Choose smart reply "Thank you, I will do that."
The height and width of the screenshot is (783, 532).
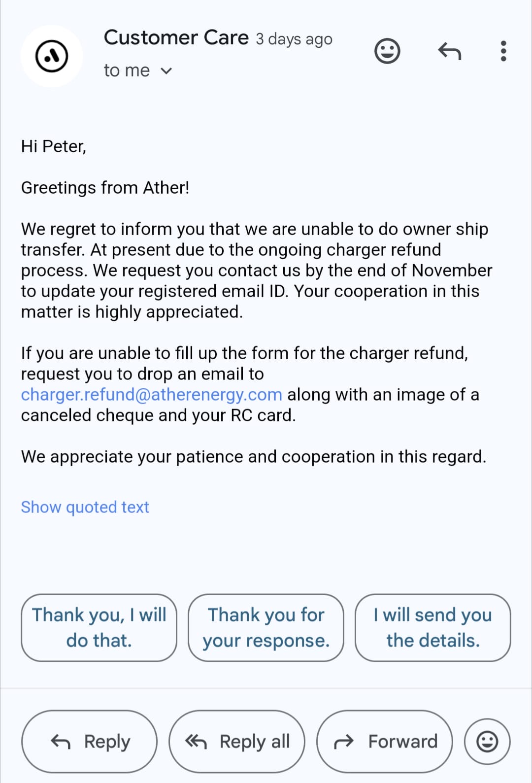99,627
